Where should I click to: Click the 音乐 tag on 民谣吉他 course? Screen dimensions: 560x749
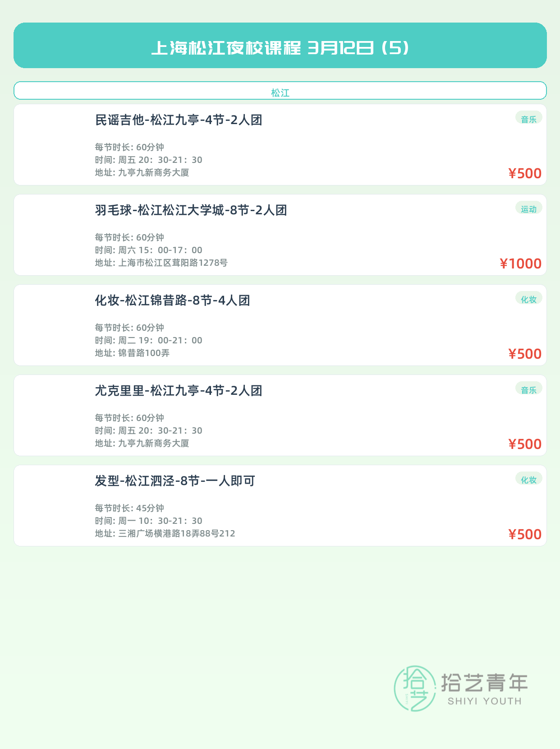pyautogui.click(x=528, y=119)
